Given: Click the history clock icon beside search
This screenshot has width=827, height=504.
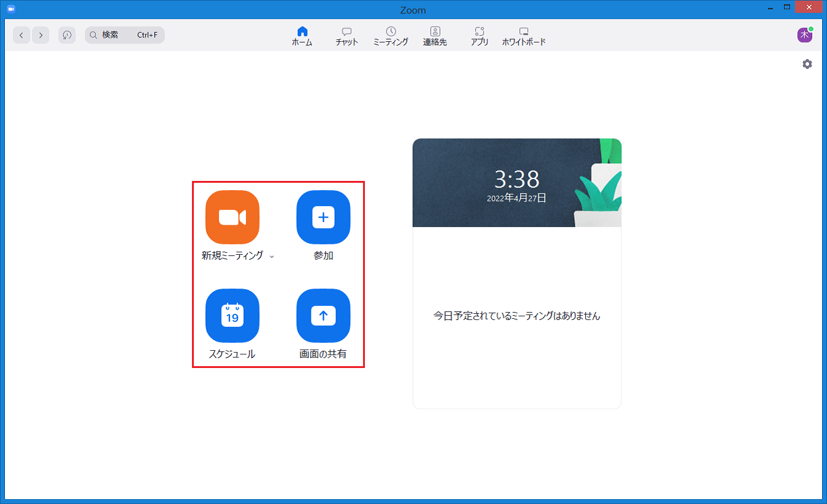Looking at the screenshot, I should pos(66,35).
